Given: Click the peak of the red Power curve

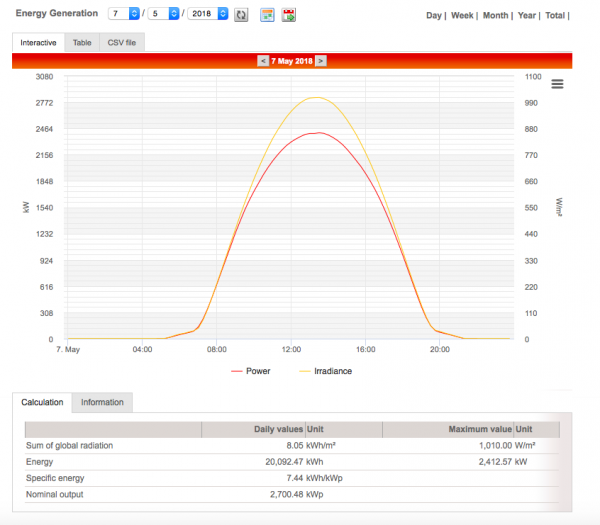Looking at the screenshot, I should pyautogui.click(x=315, y=133).
